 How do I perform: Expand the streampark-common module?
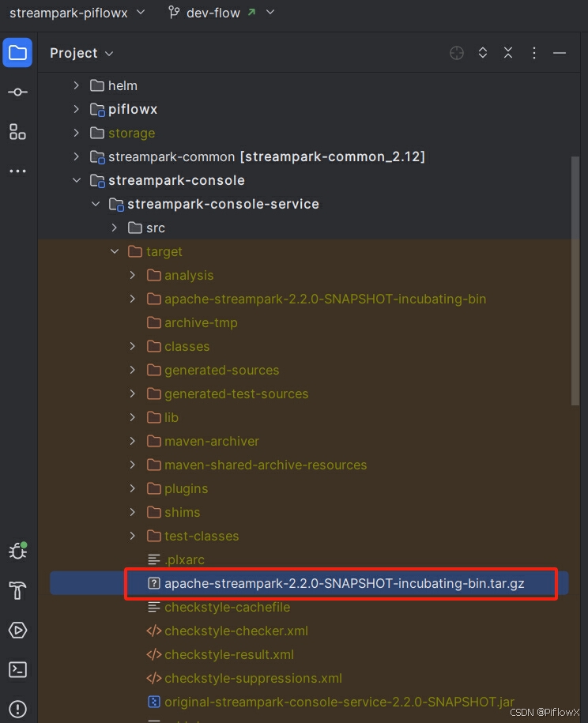[x=77, y=156]
